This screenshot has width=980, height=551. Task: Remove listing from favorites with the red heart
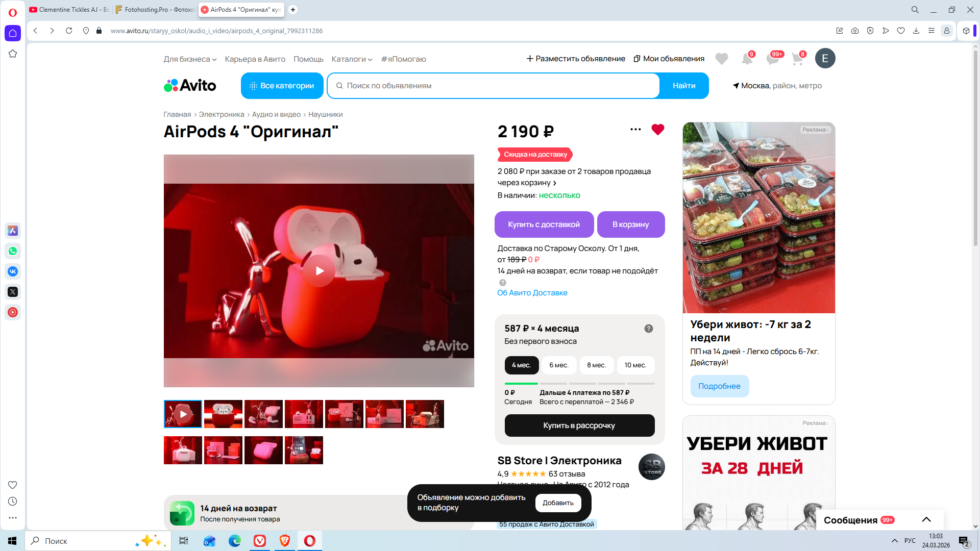[x=657, y=130]
